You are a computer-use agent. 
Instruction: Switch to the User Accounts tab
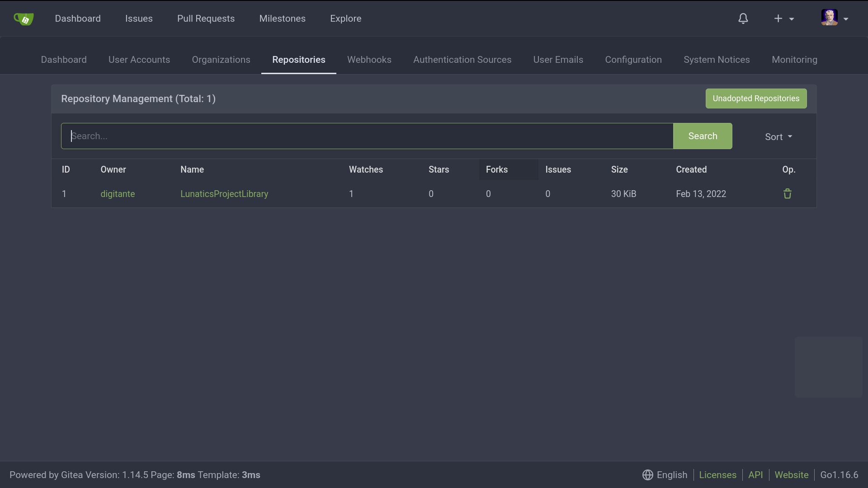139,60
